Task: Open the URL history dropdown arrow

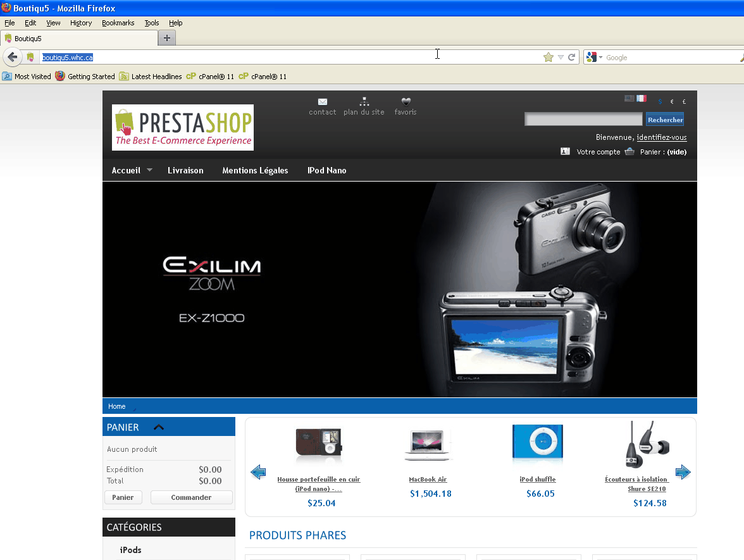Action: click(x=561, y=58)
